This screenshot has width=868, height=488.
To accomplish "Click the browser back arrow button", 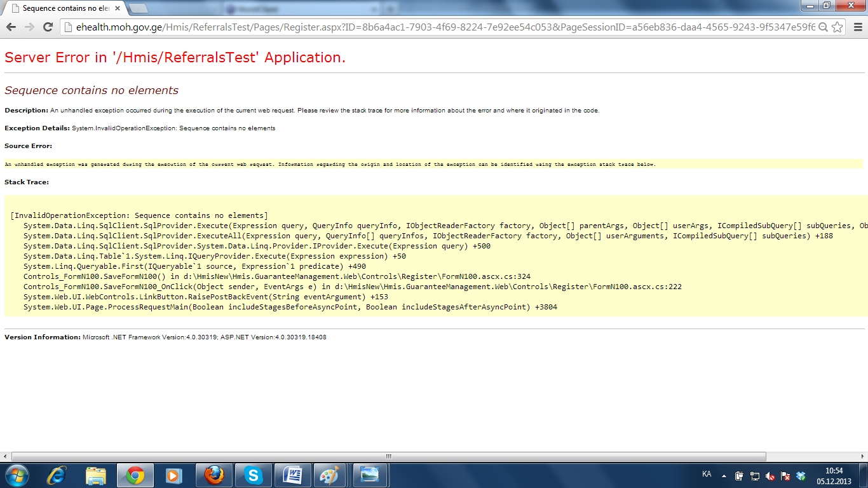I will click(11, 27).
